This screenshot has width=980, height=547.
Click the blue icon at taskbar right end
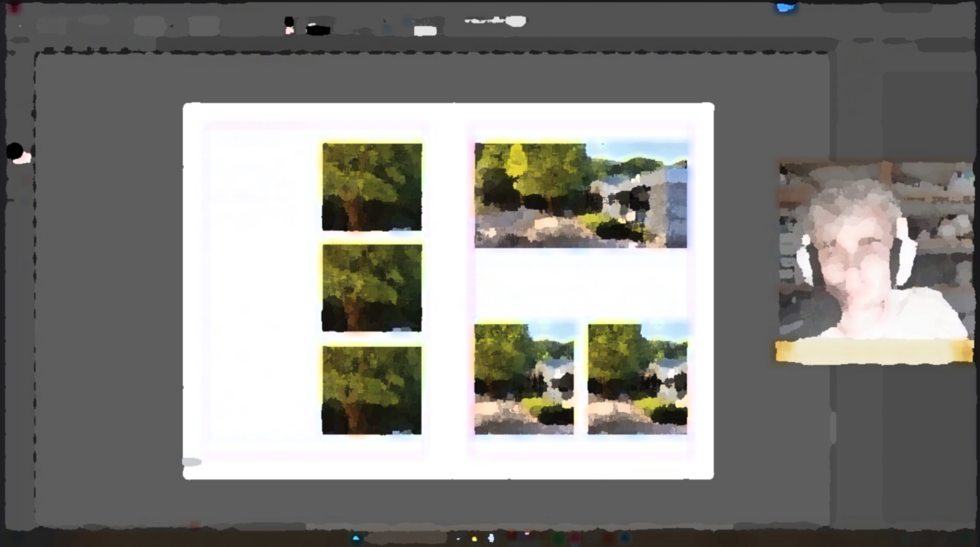point(625,538)
